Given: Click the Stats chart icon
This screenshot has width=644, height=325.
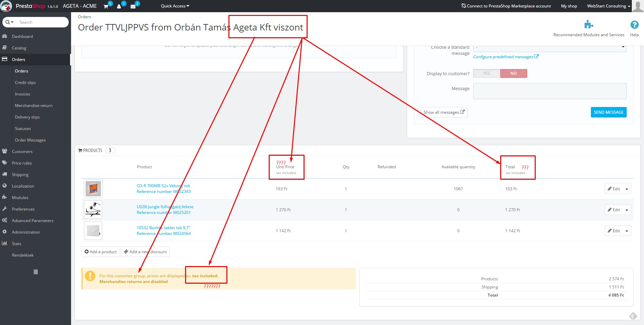Looking at the screenshot, I should coord(5,243).
